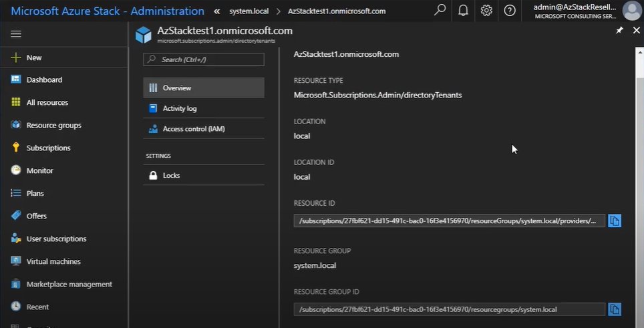Open portal settings gear icon
This screenshot has height=328, width=644.
tap(487, 10)
